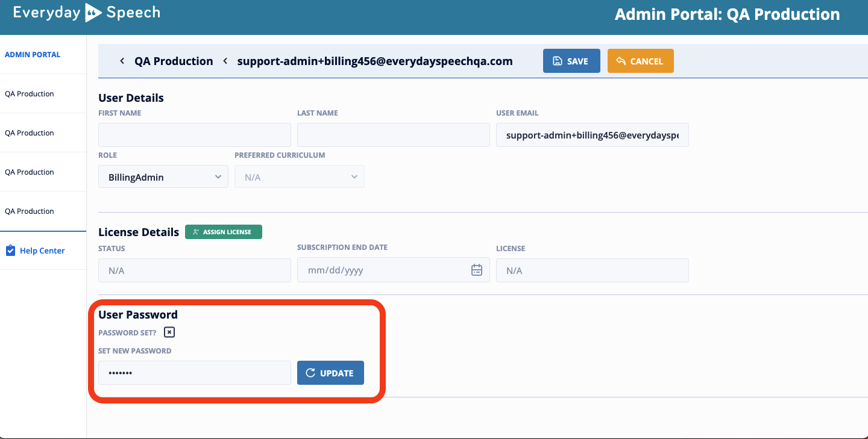Click the Set New Password field
The image size is (868, 439).
click(195, 373)
